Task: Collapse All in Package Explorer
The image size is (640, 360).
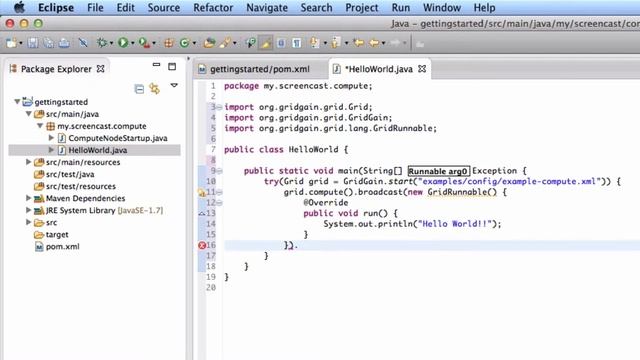Action: [139, 89]
